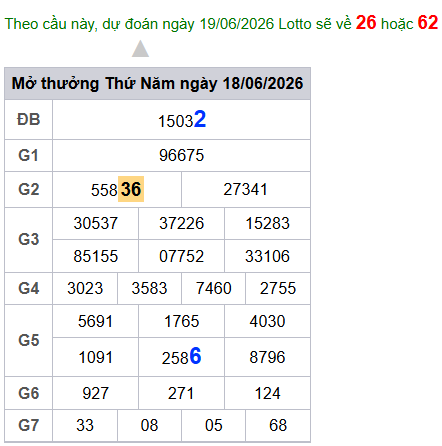The image size is (442, 446).
Task: Click G5 number 4030
Action: pos(267,321)
